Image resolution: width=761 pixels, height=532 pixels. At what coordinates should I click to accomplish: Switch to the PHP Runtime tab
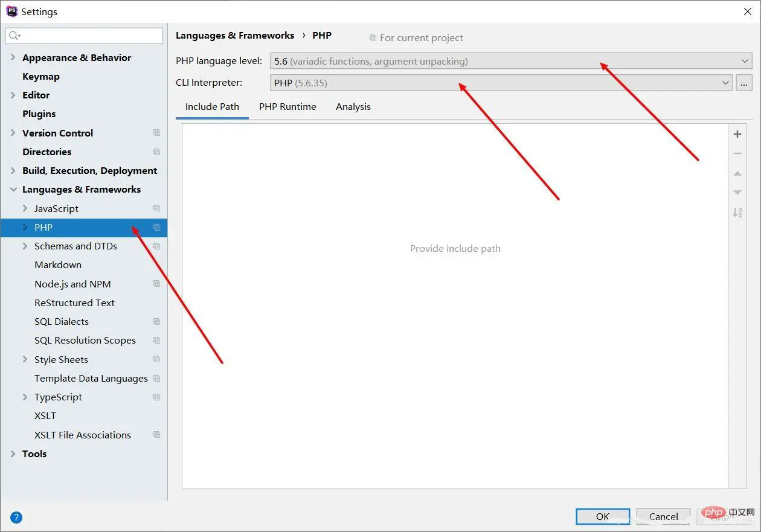pyautogui.click(x=287, y=107)
